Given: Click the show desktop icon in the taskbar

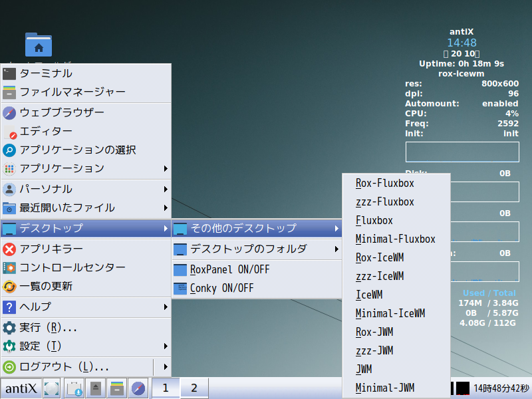Looking at the screenshot, I should [x=52, y=388].
